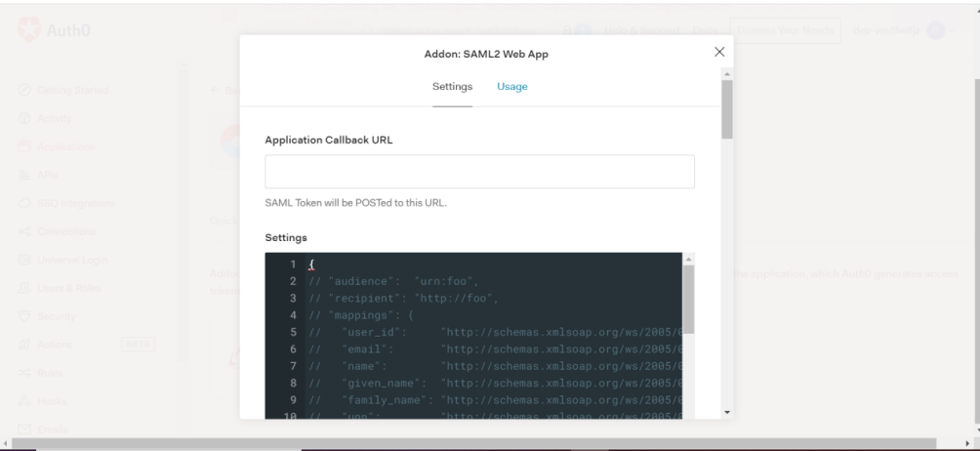Click the Applications sidebar icon
Screen dimensions: 980x451
[23, 146]
